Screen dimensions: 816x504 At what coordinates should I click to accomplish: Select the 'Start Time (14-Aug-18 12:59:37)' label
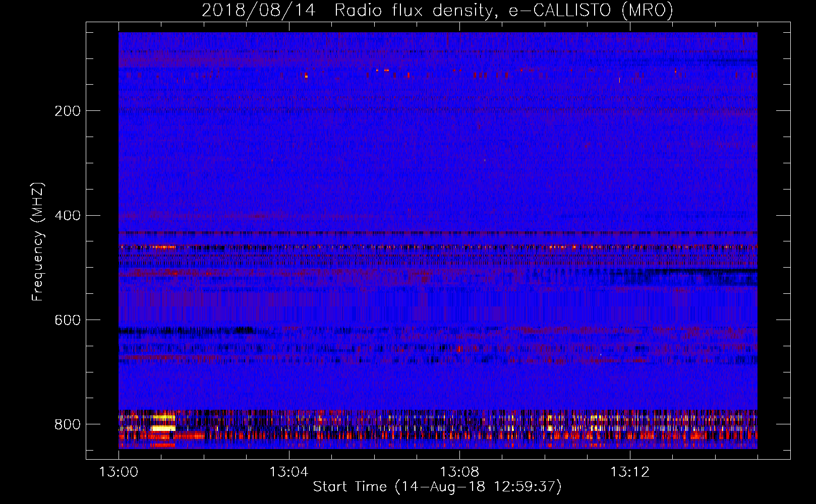(437, 487)
